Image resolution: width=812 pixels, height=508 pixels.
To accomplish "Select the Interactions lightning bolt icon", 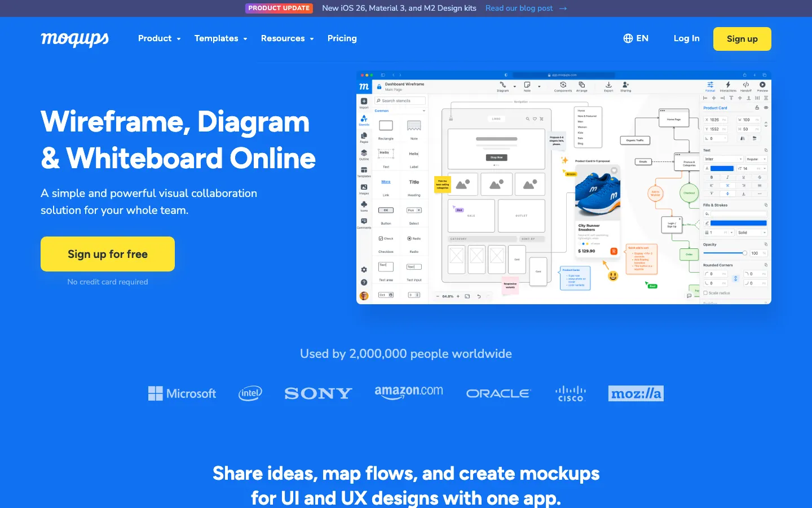I will [728, 85].
